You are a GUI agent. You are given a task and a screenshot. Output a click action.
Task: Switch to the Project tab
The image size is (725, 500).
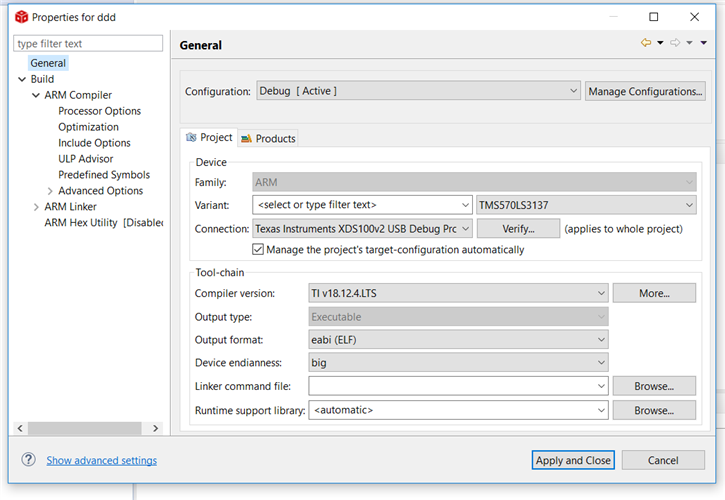click(209, 137)
